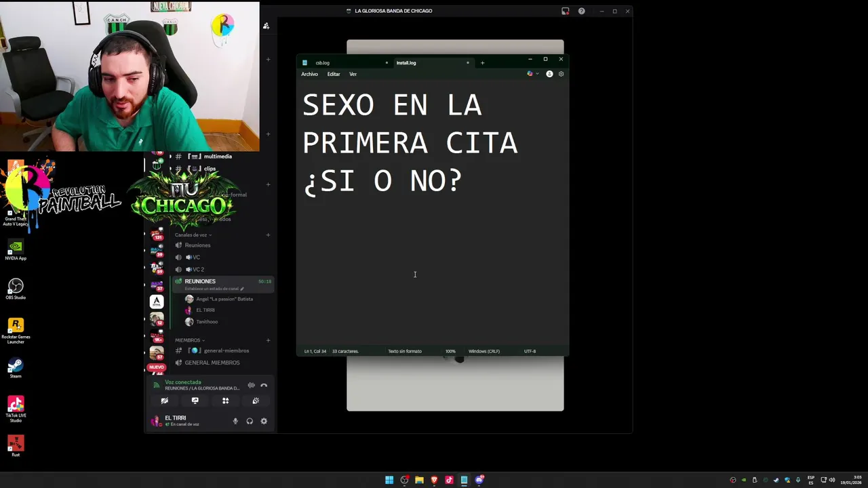Join the VC voice channel
Screen dimensions: 868x488
click(x=193, y=258)
